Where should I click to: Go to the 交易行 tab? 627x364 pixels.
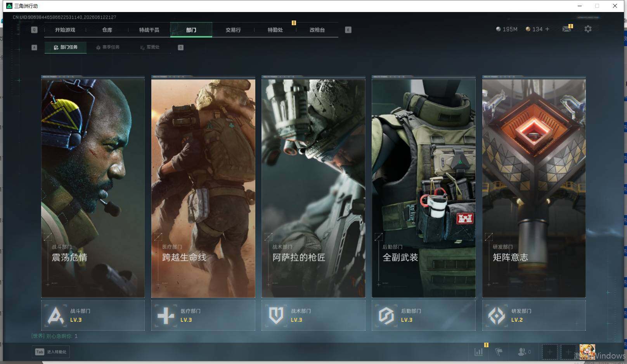233,30
